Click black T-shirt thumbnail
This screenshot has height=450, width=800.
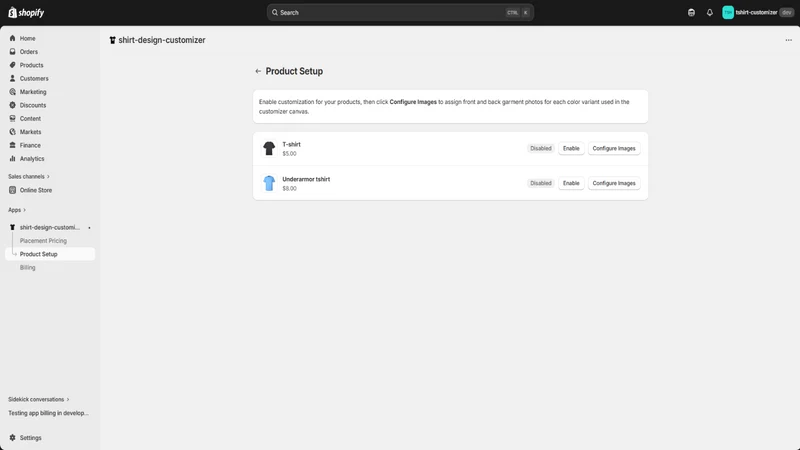[x=269, y=148]
